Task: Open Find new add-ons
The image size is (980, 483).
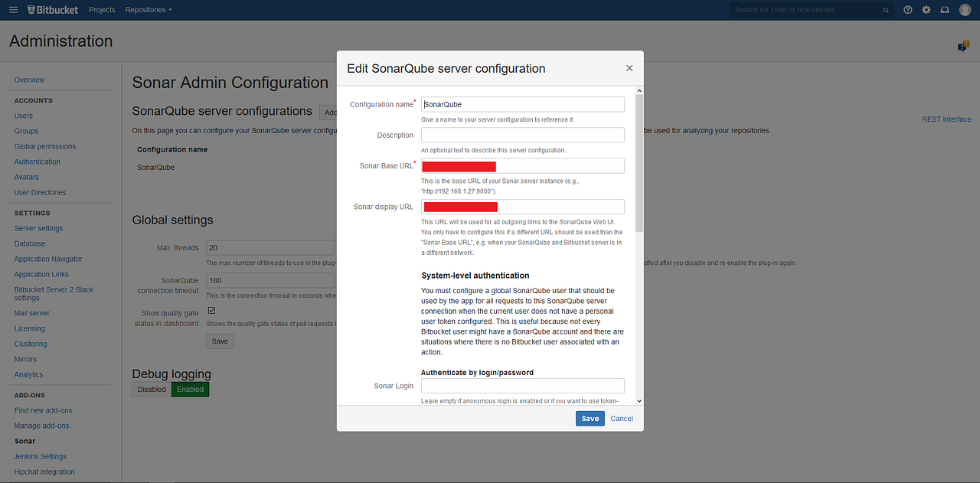Action: 42,410
